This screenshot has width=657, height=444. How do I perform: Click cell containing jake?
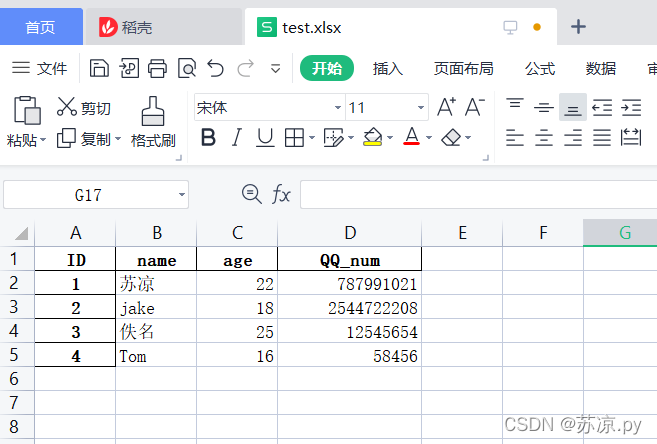(156, 307)
